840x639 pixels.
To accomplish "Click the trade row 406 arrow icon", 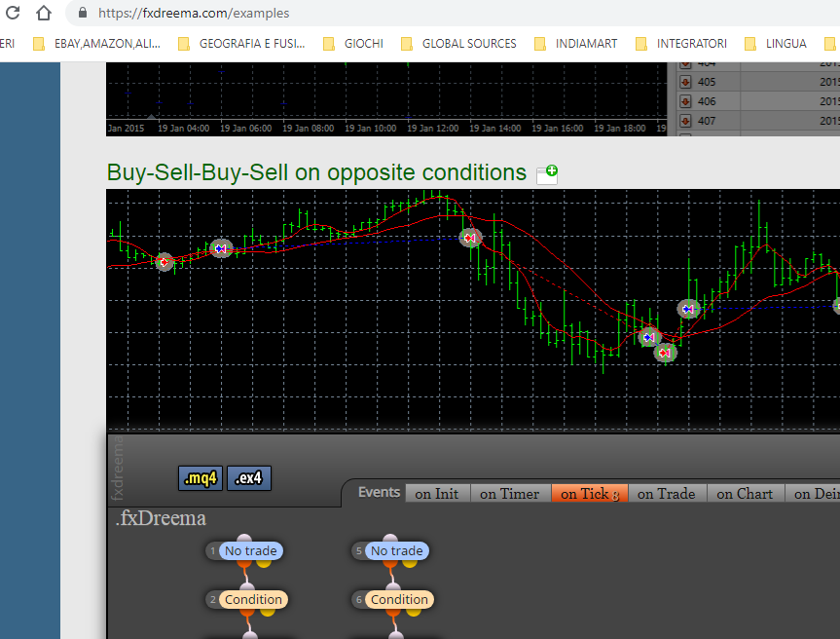I will [x=685, y=101].
